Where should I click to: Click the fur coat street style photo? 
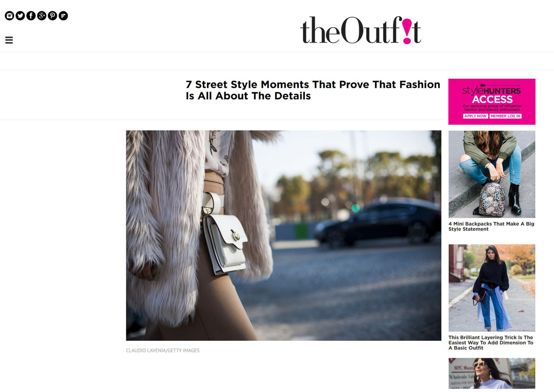[x=283, y=235]
